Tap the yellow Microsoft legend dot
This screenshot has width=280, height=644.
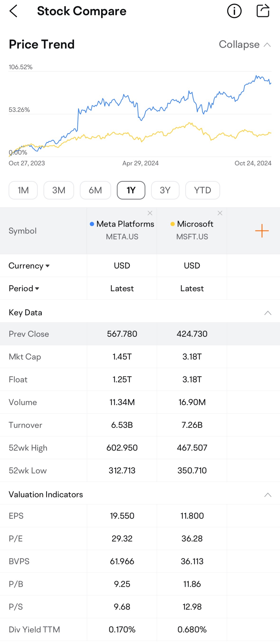point(172,224)
